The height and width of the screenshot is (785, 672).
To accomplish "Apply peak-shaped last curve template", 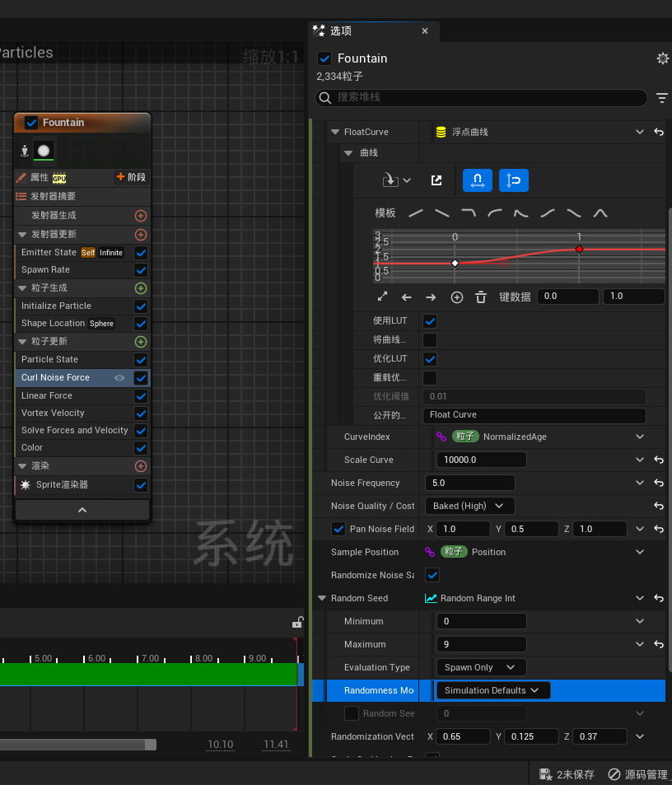I will click(x=600, y=213).
